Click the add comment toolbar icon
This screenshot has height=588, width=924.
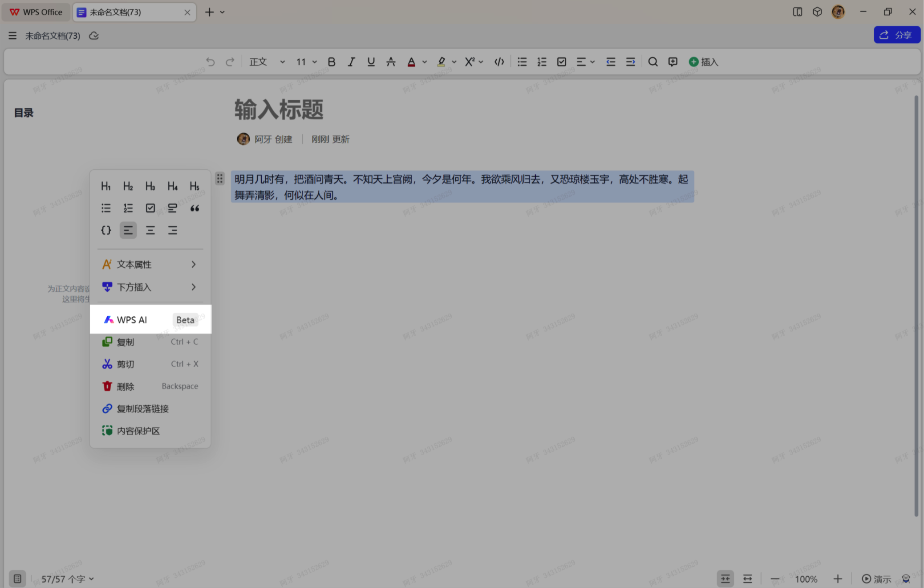673,62
